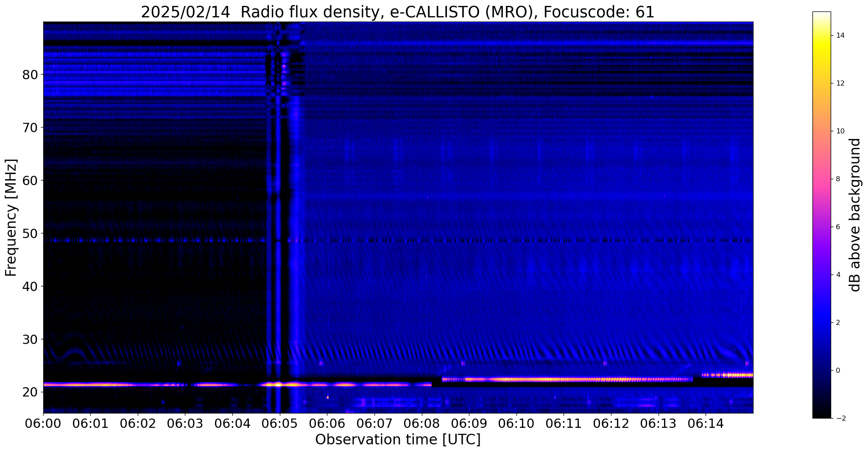Click the 06:13 time tick label
This screenshot has width=868, height=452.
pyautogui.click(x=659, y=423)
